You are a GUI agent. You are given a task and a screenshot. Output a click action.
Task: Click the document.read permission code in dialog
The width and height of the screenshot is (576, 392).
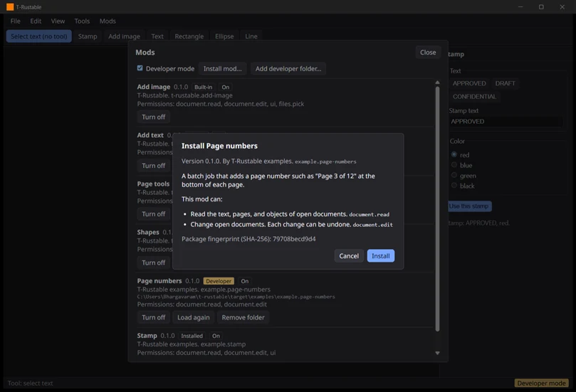[x=370, y=215]
